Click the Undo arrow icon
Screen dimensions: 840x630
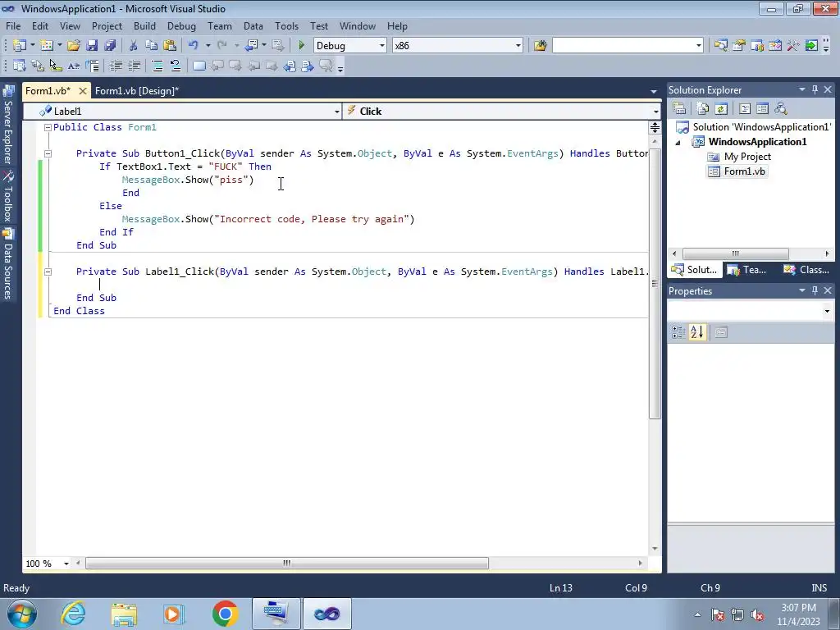[x=194, y=46]
